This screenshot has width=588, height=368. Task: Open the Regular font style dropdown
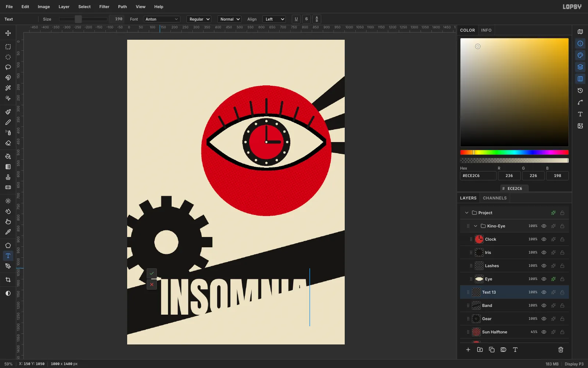tap(199, 19)
